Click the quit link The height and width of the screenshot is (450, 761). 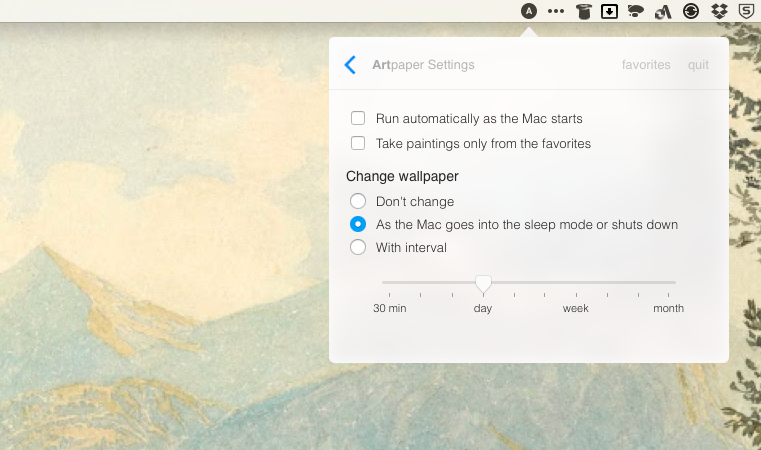pos(698,65)
